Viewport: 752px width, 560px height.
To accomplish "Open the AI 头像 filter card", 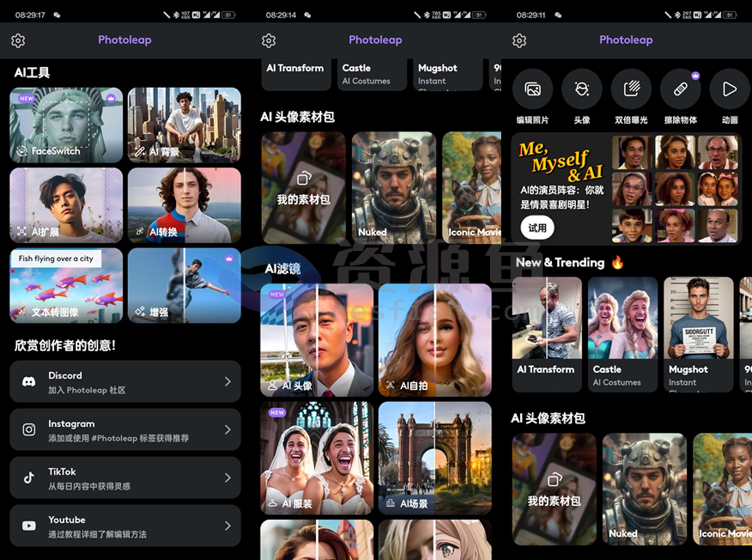I will pos(317,340).
